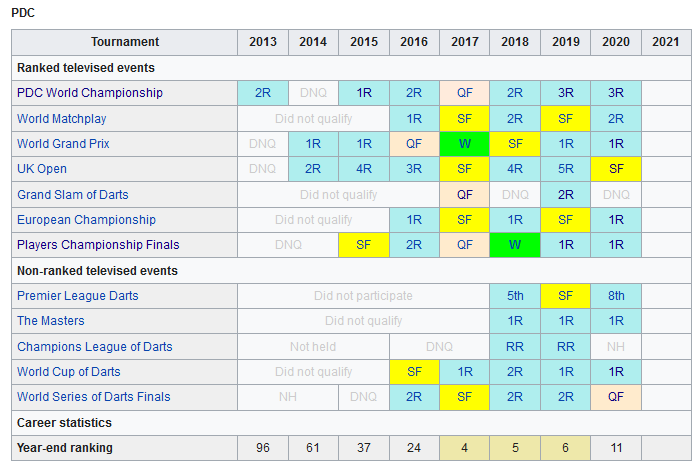Viewport: 695px width, 461px height.
Task: Open the Champions League of Darts link
Action: (x=94, y=347)
